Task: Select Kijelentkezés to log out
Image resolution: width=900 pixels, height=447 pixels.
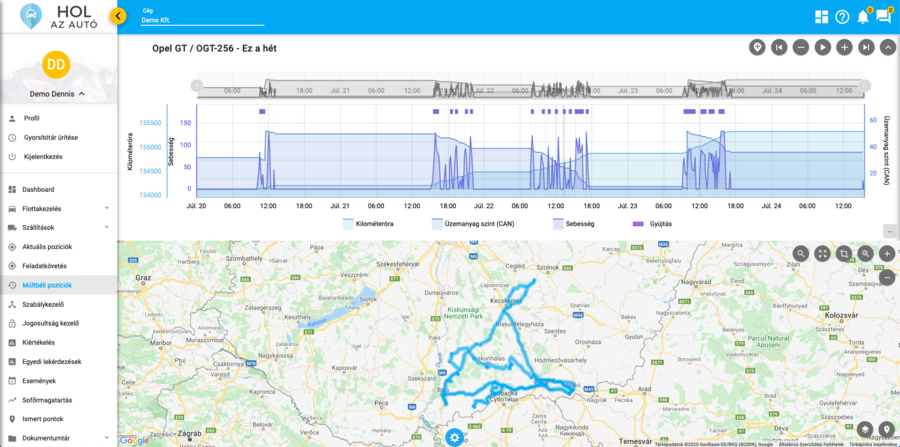Action: (x=43, y=156)
